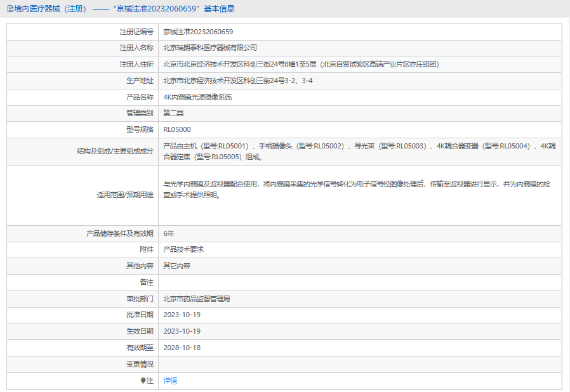Select approving department 北京市药品监督管理局
The image size is (570, 392).
pyautogui.click(x=197, y=299)
